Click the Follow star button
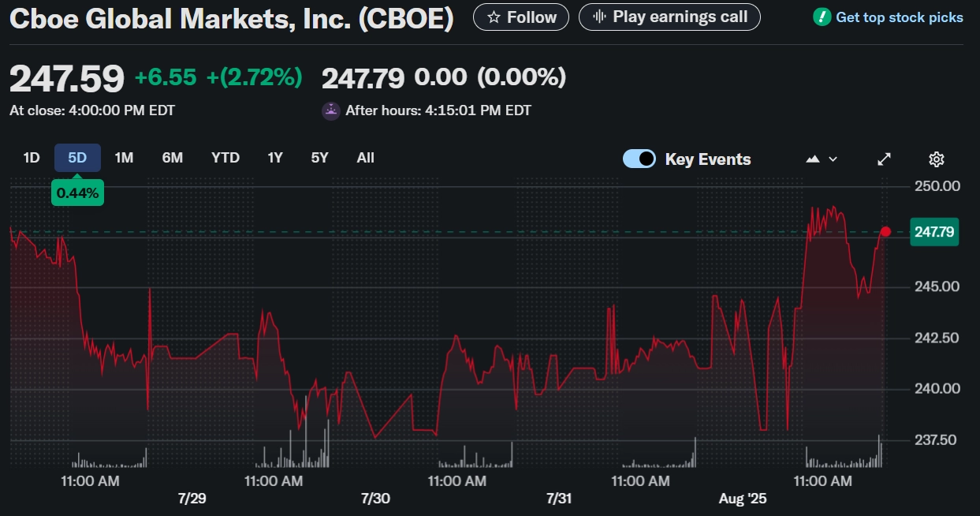This screenshot has height=516, width=980. point(521,17)
